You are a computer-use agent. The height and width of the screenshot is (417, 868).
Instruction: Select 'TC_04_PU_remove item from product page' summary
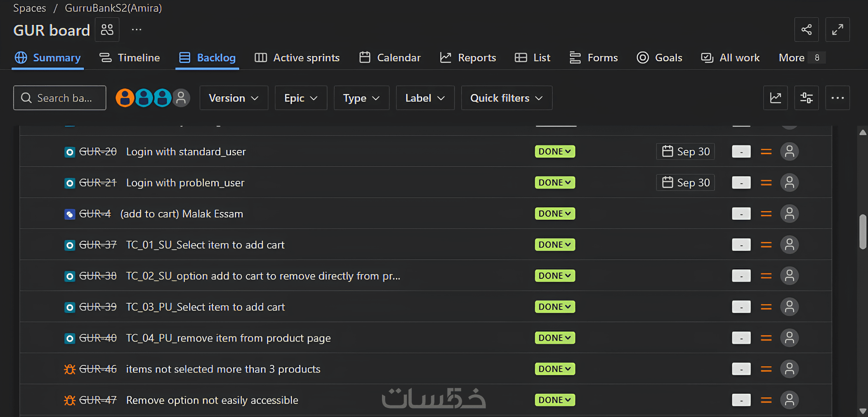coord(229,338)
